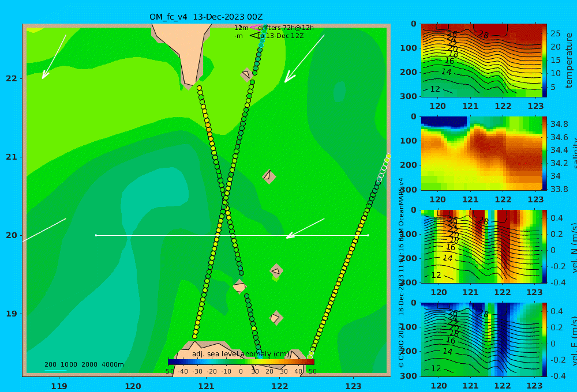This screenshot has height=392, width=577.
Task: Click the 'drifters 72h@12h' legend text
Action: pyautogui.click(x=286, y=28)
